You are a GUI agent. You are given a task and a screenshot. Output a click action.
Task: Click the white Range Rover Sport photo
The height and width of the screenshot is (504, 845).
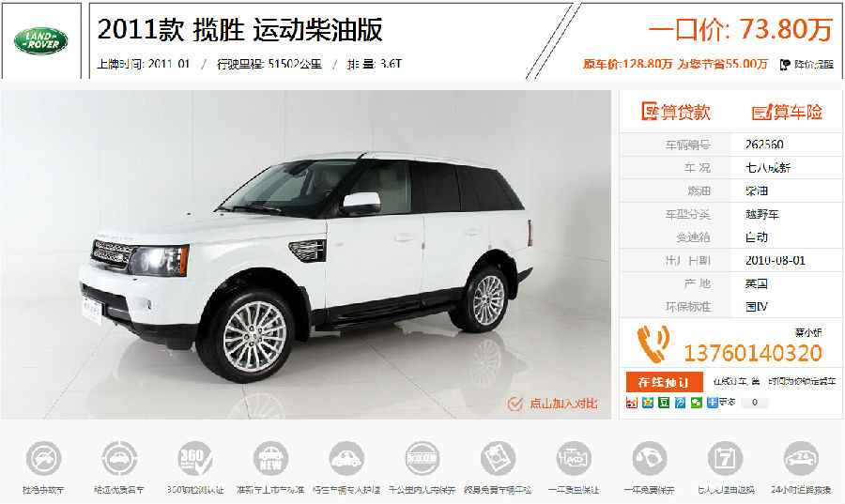[305, 254]
